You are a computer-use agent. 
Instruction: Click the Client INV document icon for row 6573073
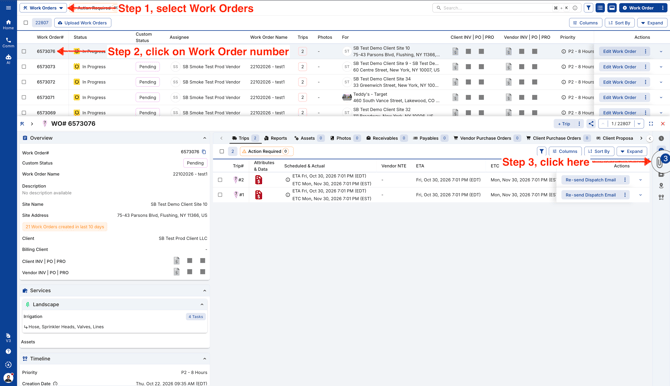tap(455, 67)
